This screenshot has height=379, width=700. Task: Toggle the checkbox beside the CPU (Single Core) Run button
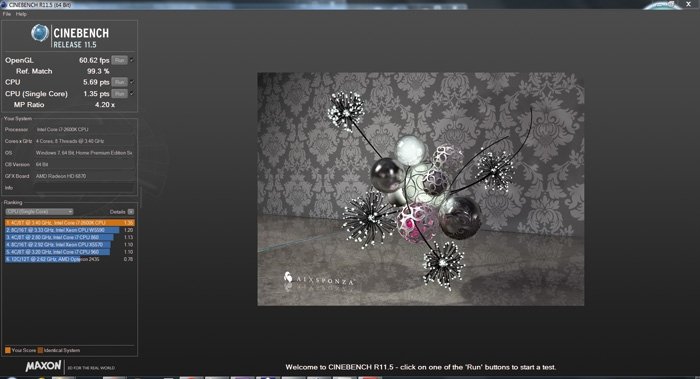pyautogui.click(x=132, y=94)
